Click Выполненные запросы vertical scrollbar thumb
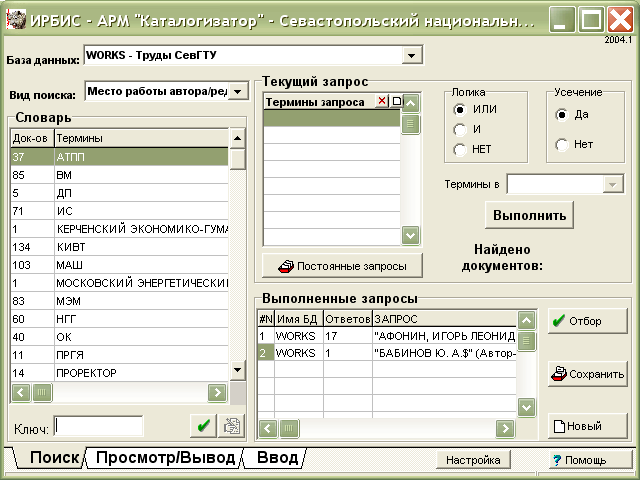Image resolution: width=640 pixels, height=480 pixels. 527,340
